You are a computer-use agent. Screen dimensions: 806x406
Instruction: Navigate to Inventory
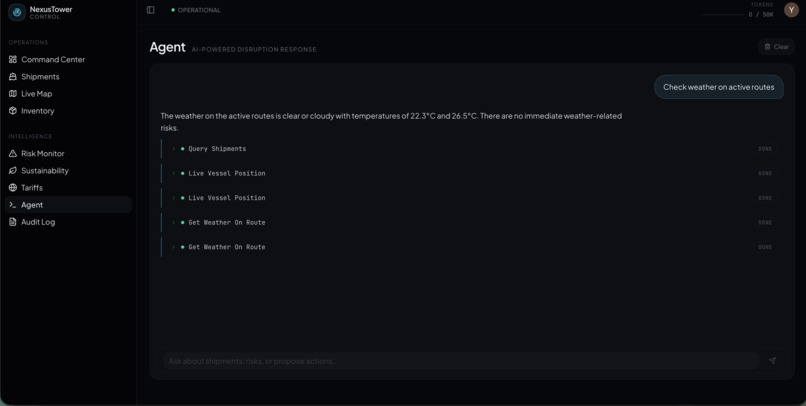tap(68, 110)
